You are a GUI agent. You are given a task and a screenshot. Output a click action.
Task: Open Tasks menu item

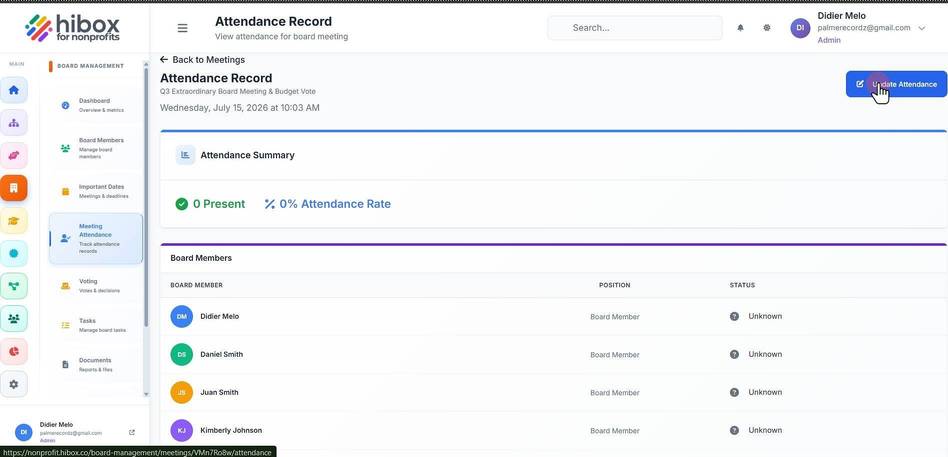click(x=96, y=325)
